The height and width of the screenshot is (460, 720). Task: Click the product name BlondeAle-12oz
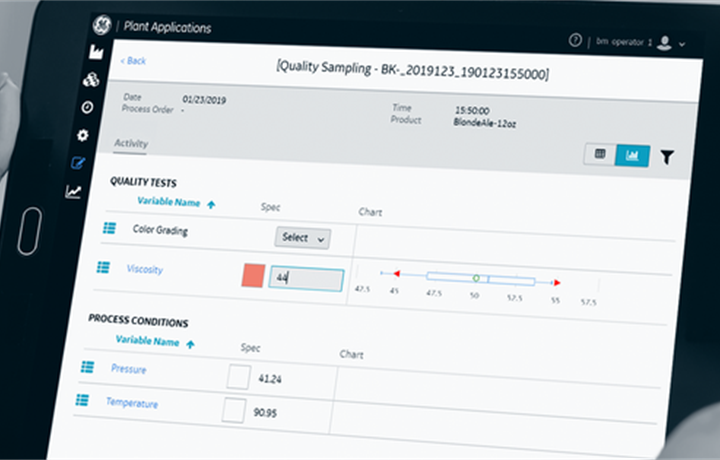coord(485,123)
